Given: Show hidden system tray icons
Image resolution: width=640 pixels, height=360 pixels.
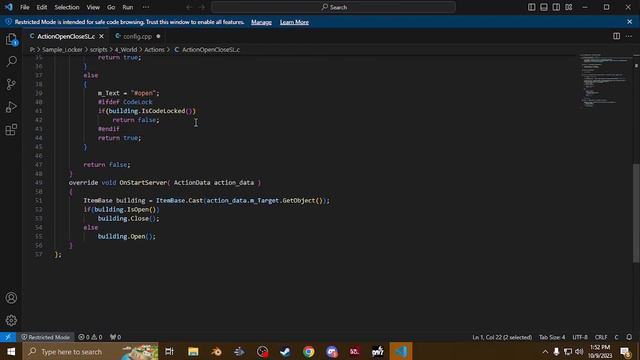Looking at the screenshot, I should [545, 351].
